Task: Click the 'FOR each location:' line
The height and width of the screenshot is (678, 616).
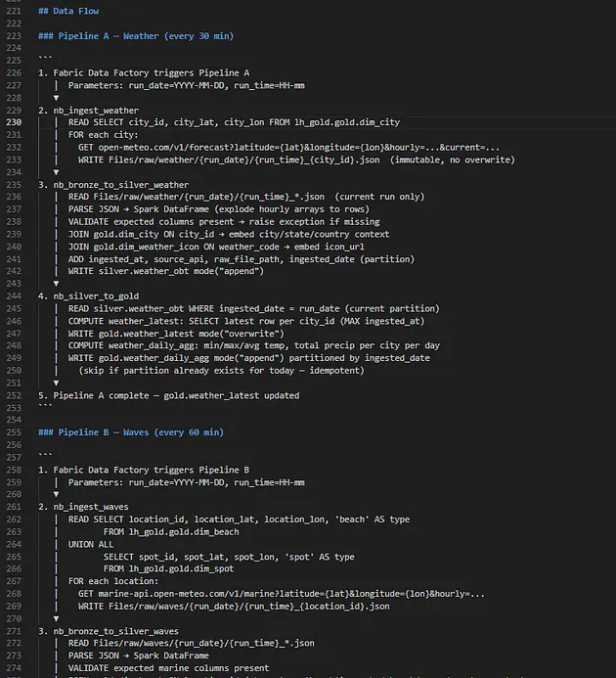Action: coord(113,581)
